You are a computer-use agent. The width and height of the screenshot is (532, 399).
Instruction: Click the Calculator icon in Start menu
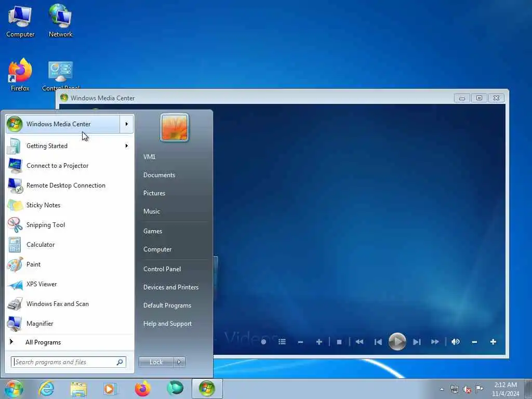tap(15, 245)
